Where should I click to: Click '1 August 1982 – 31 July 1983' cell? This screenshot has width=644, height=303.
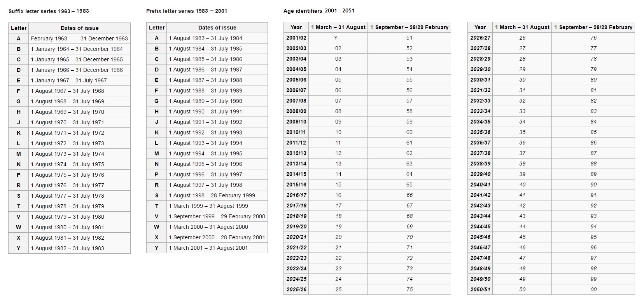[x=79, y=248]
